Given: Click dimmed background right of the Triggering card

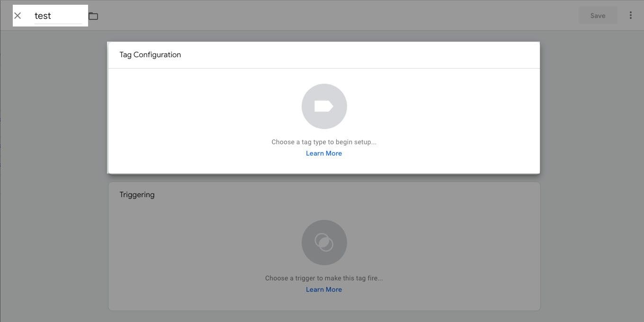Looking at the screenshot, I should click(x=592, y=246).
